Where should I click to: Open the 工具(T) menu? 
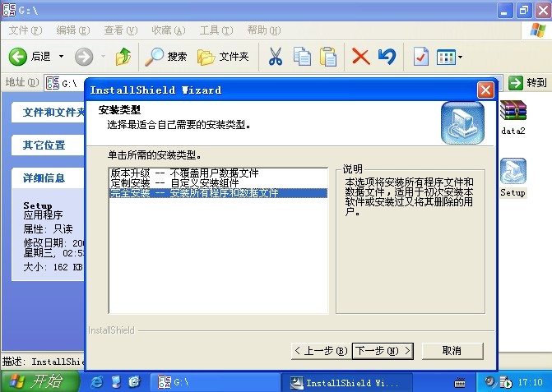216,30
